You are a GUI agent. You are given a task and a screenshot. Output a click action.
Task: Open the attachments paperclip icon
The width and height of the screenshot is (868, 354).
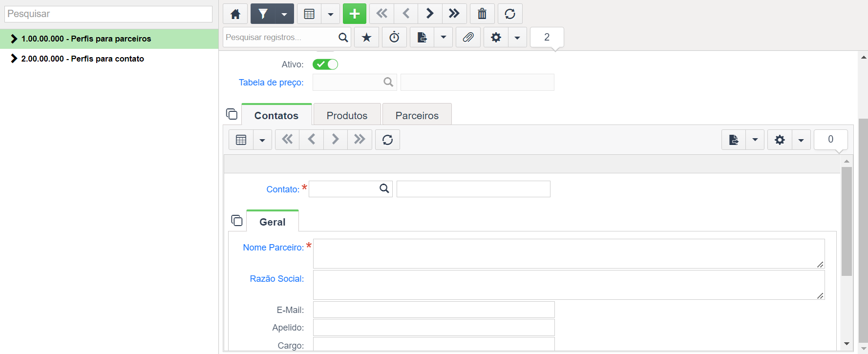click(468, 37)
